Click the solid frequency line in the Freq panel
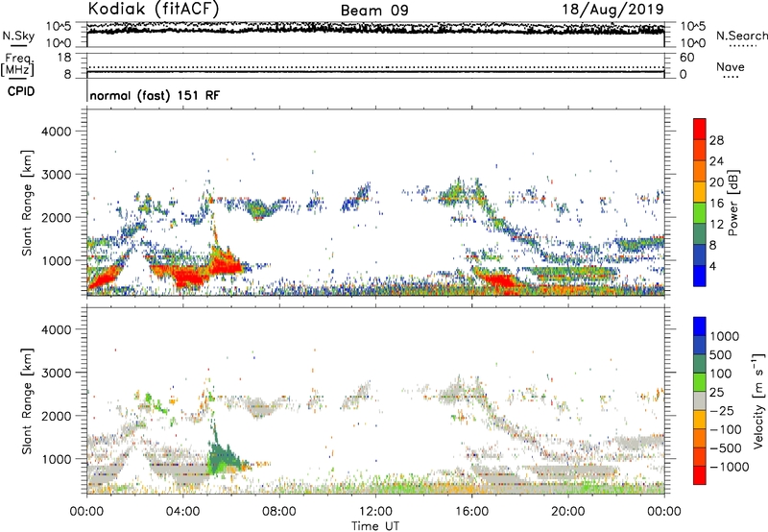The height and width of the screenshot is (532, 768). pyautogui.click(x=375, y=72)
